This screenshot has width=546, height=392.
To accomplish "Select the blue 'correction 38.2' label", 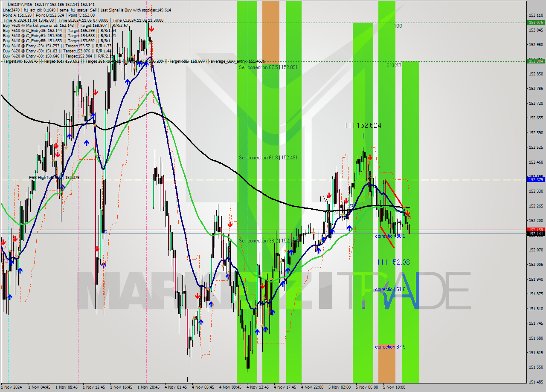I will (390, 236).
